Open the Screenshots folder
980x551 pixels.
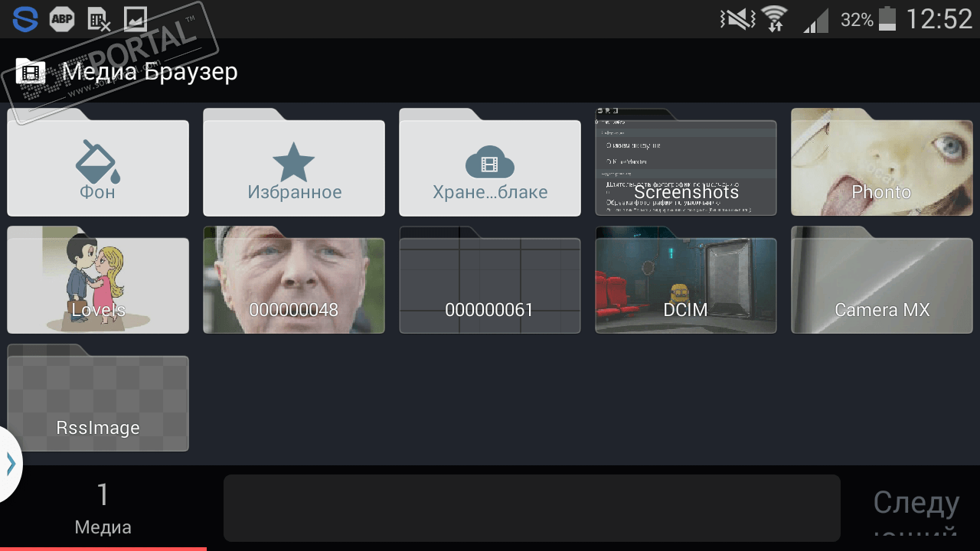tap(686, 162)
